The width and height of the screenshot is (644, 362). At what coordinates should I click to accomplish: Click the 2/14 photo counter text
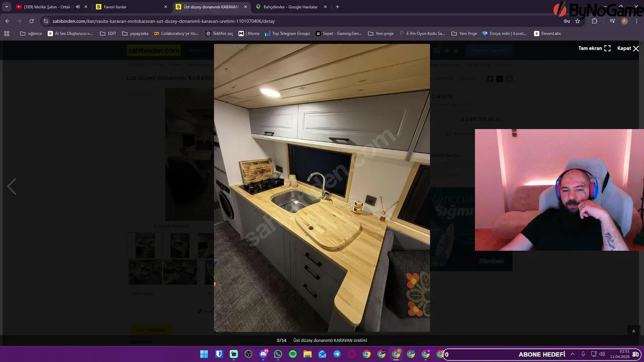pos(281,340)
